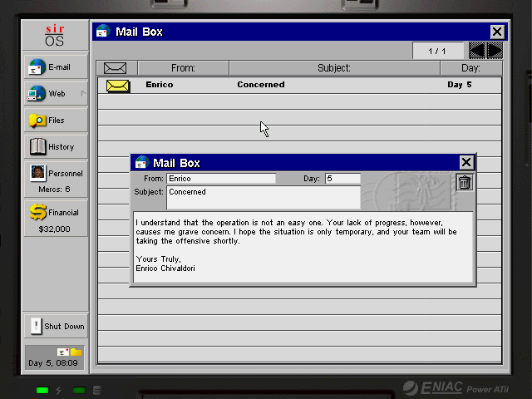Screen dimensions: 532x399
Task: Click the ENIAC Power ATii logo
Action: coord(456,388)
